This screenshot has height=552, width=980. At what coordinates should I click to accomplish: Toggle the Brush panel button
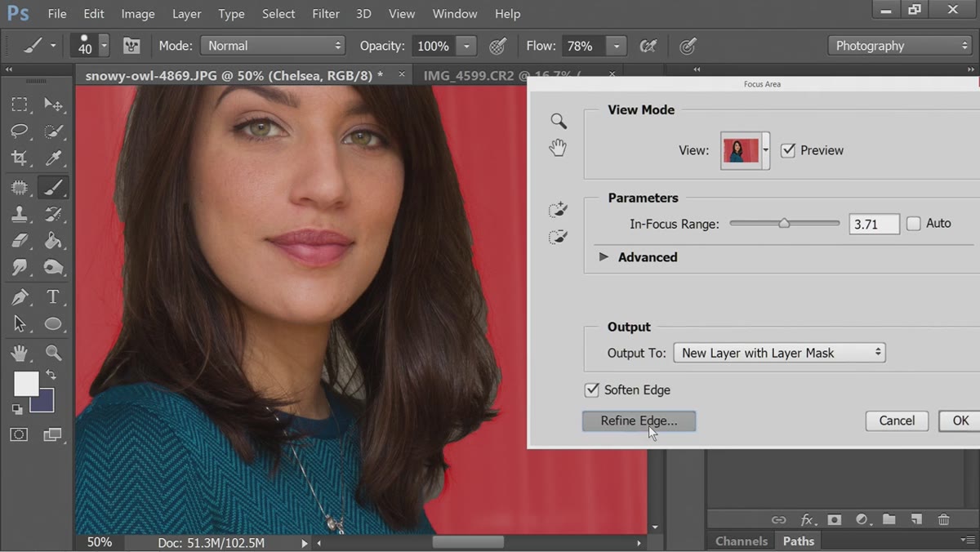(x=131, y=46)
